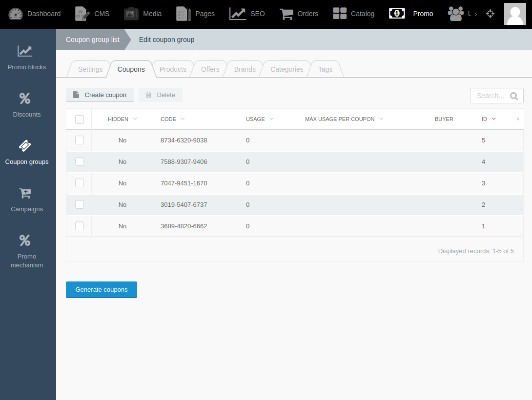Image resolution: width=532 pixels, height=400 pixels.
Task: Click the Create coupon document icon
Action: (x=76, y=95)
